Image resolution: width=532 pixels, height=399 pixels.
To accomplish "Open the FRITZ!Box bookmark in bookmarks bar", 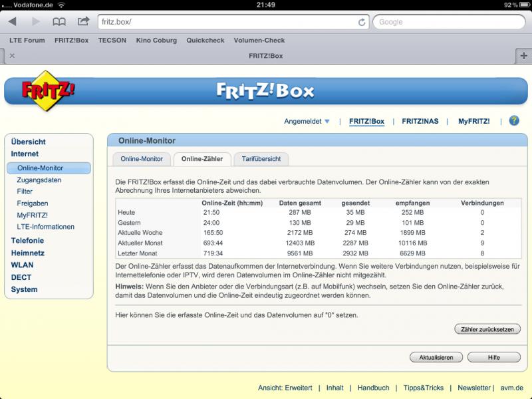I will point(71,40).
